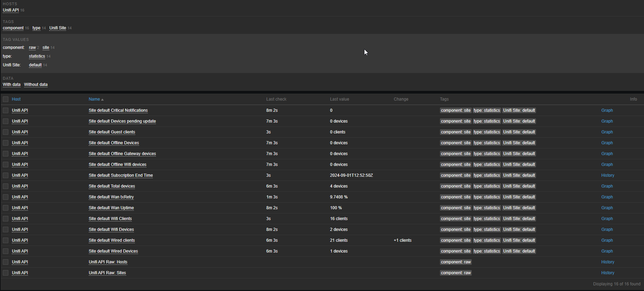Filter component tag value site
Image resolution: width=644 pixels, height=291 pixels.
click(x=46, y=48)
